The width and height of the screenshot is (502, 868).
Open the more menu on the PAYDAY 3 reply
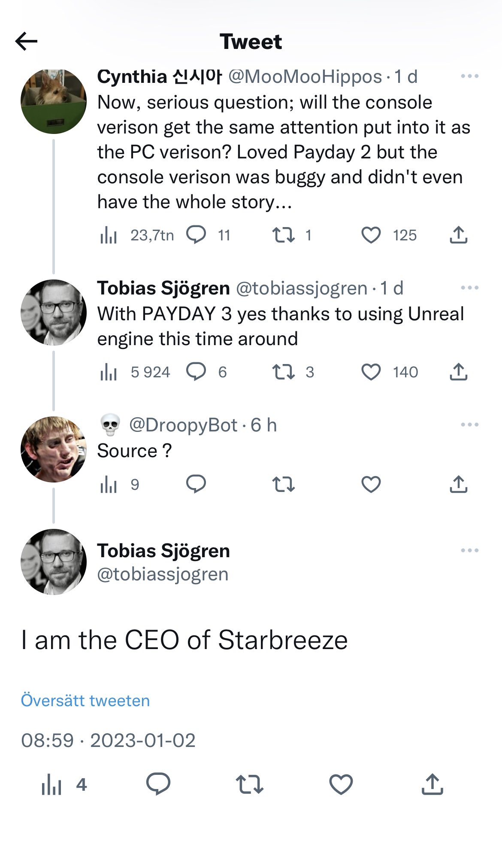pyautogui.click(x=469, y=288)
